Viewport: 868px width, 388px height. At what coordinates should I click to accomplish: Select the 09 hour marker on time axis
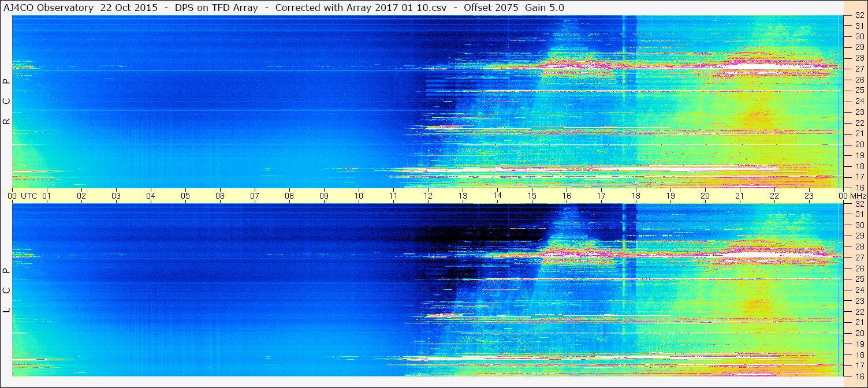[324, 196]
